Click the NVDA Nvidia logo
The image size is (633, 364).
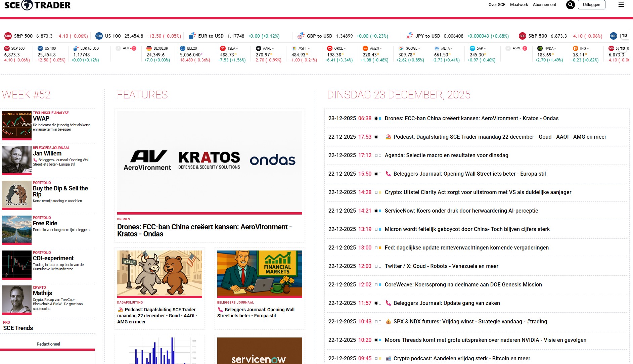[540, 48]
